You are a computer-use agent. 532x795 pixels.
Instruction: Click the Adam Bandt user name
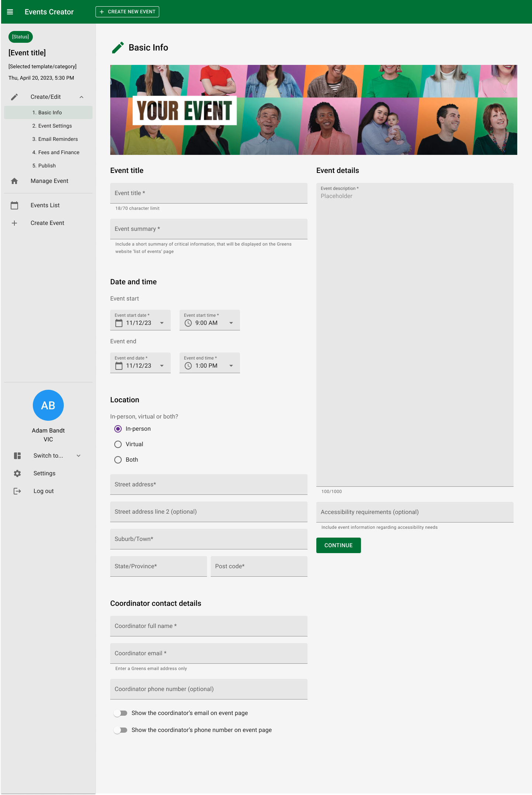click(x=48, y=431)
